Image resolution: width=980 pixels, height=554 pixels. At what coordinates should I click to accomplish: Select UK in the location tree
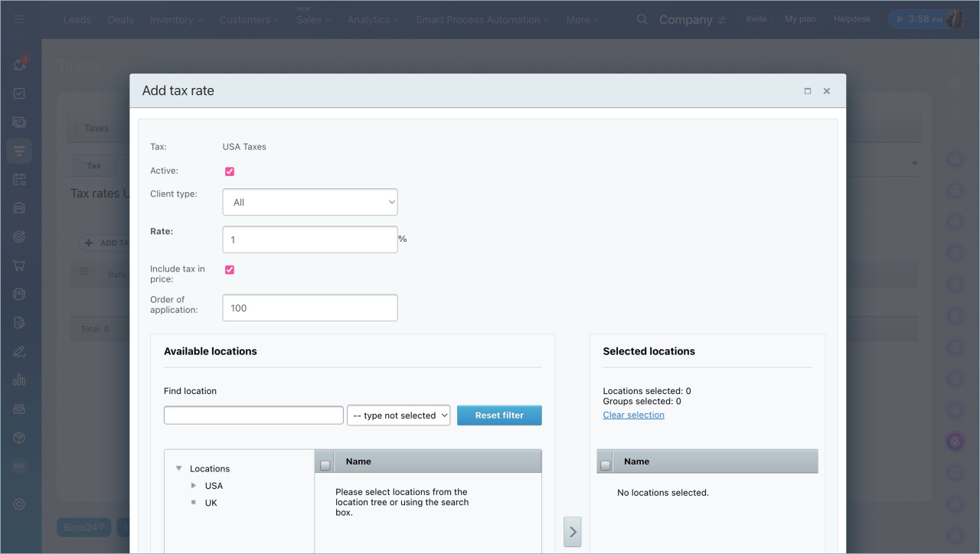tap(211, 503)
